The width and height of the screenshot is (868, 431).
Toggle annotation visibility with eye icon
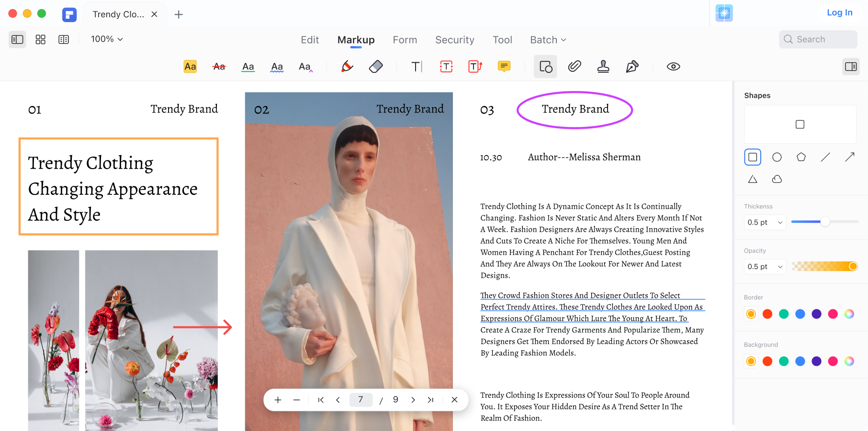[x=673, y=67]
